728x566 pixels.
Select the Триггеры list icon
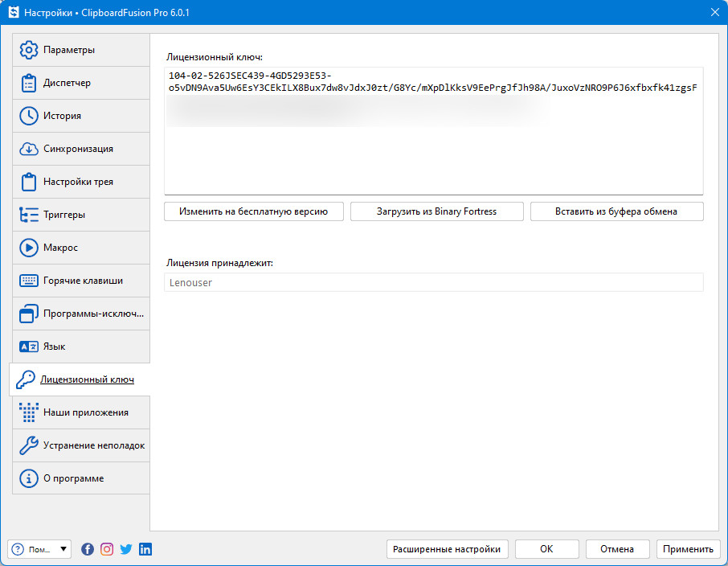[29, 215]
